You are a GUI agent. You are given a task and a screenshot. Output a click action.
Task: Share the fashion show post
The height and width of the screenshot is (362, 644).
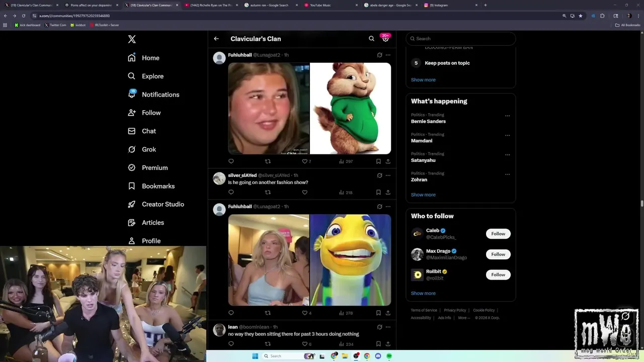click(388, 192)
